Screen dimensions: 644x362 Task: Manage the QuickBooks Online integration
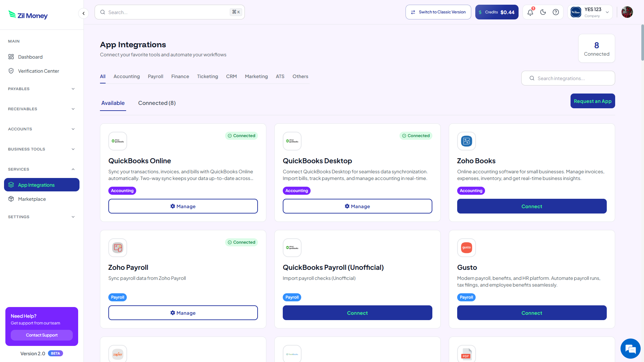tap(183, 206)
